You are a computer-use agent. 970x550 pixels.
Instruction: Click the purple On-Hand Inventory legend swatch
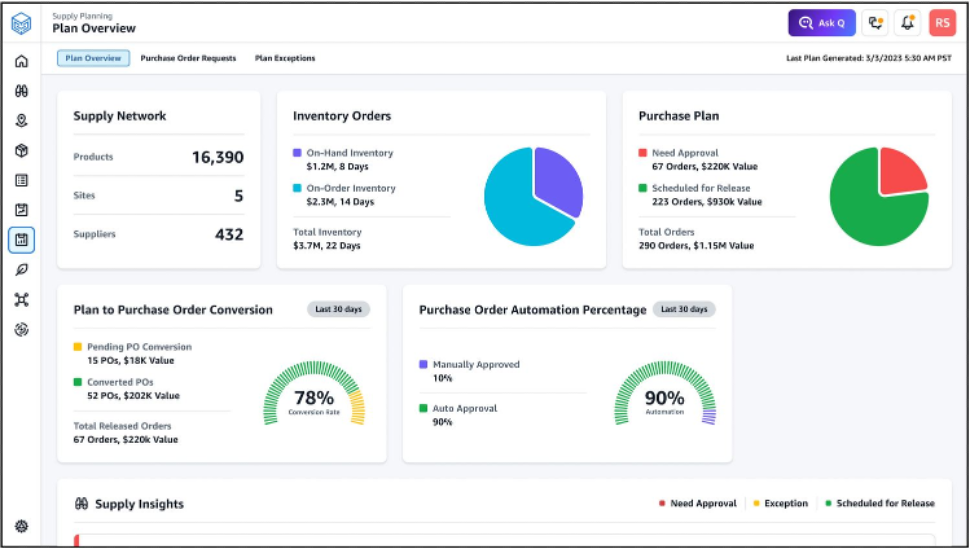297,153
